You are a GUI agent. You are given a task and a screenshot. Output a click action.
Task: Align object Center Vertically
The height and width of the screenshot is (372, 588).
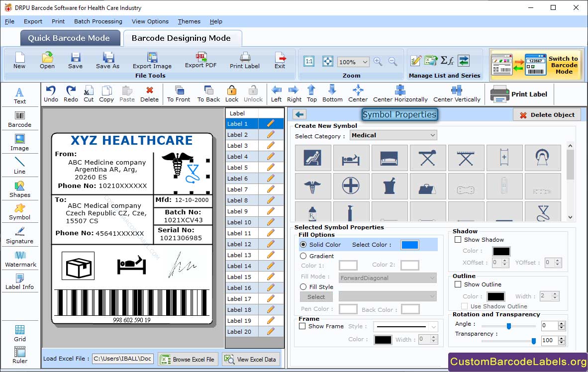click(457, 94)
